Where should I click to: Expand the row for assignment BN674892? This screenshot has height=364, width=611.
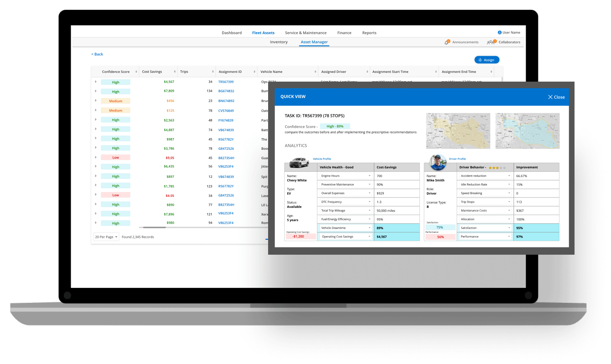click(x=96, y=101)
